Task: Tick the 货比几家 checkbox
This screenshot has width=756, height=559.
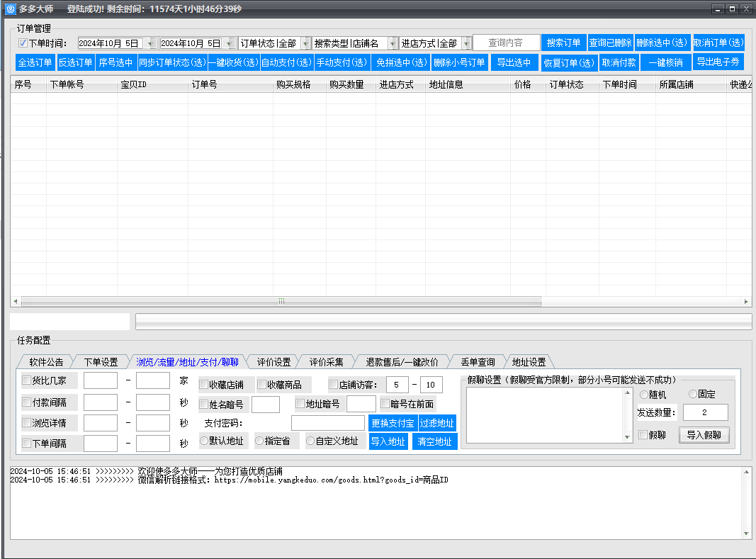Action: tap(27, 380)
